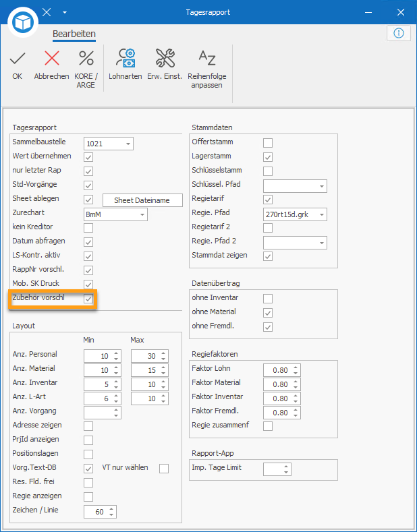Toggle Vorg.Text-DB checkbox
The height and width of the screenshot is (532, 417).
(x=88, y=469)
